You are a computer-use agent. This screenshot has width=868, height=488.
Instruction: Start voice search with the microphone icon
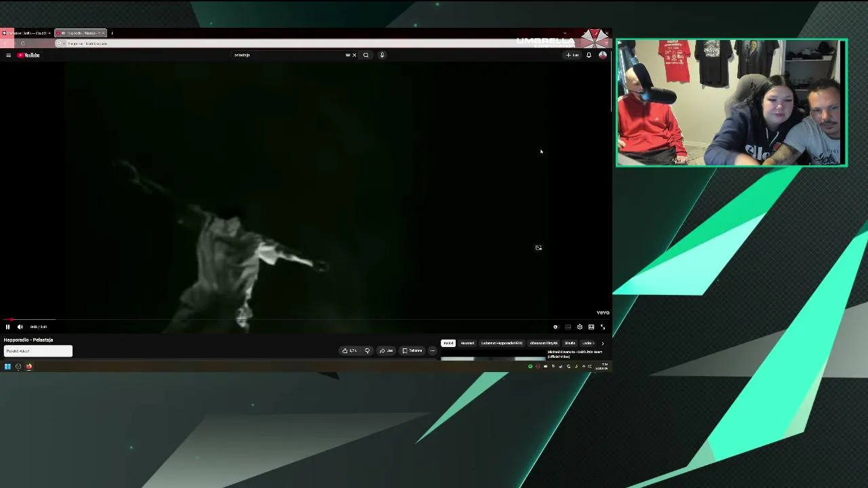point(382,55)
